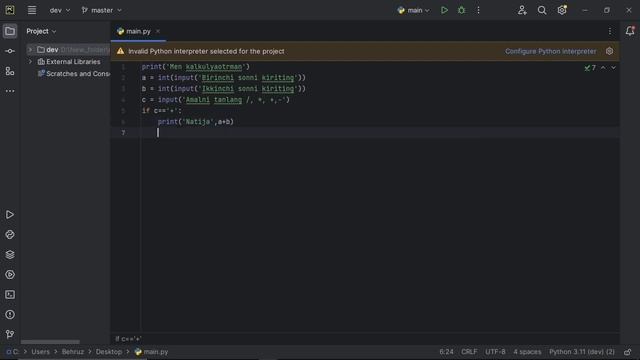
Task: Place cursor in print('Natija',a+b) line
Action: (196, 122)
